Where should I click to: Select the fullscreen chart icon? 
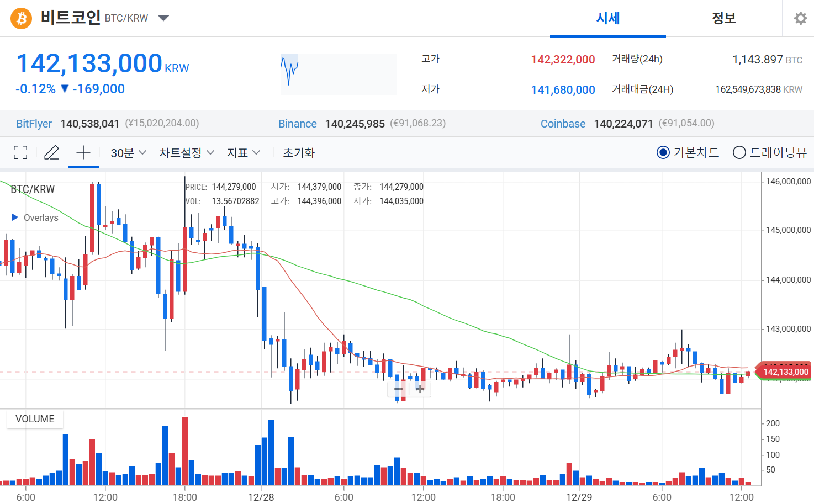(x=20, y=152)
